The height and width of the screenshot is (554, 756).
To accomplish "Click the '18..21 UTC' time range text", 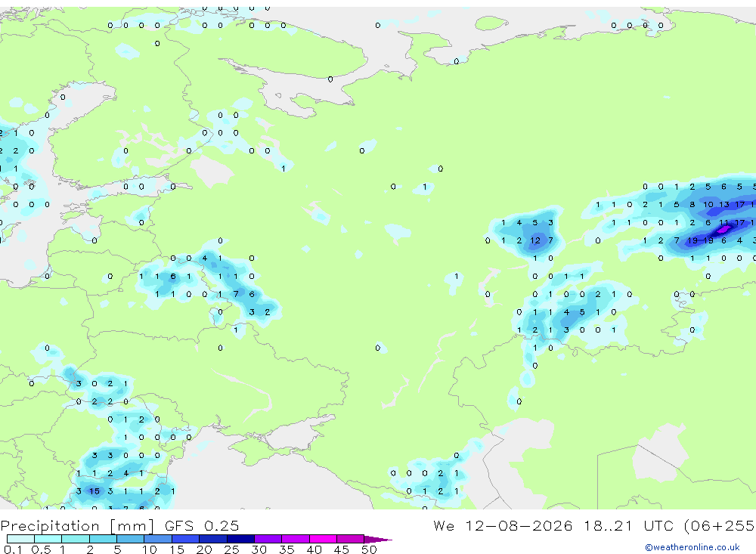I will pyautogui.click(x=630, y=525).
